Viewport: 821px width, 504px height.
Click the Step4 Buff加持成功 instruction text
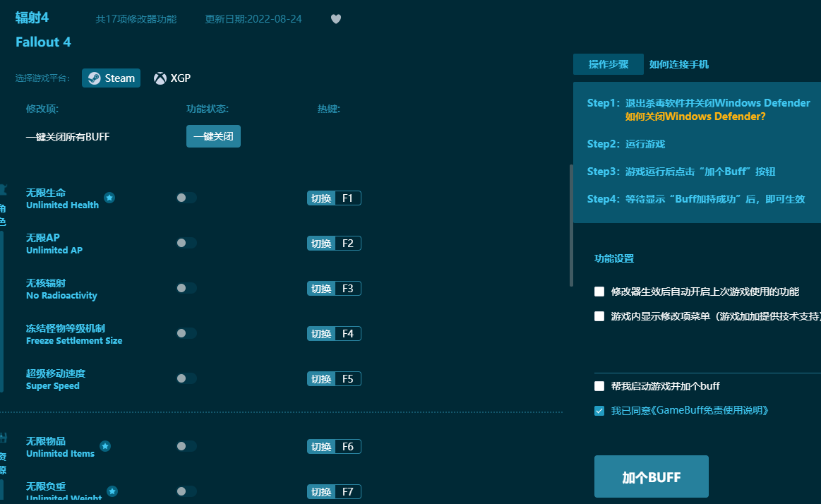696,199
